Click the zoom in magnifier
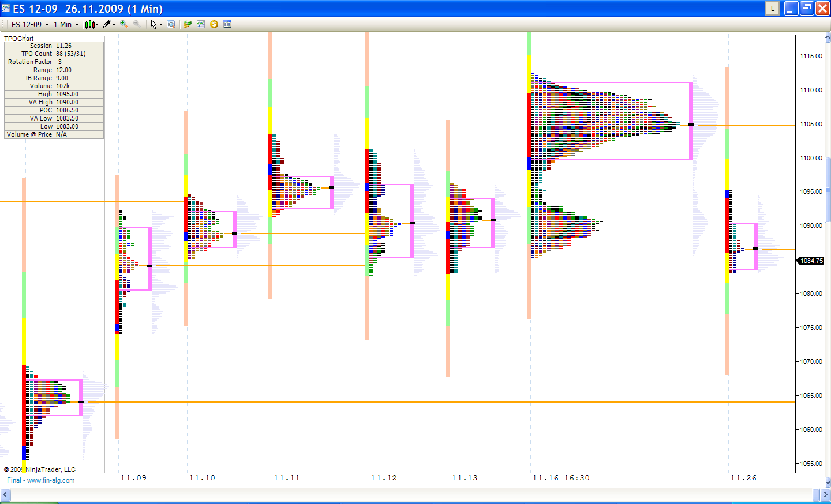The width and height of the screenshot is (831, 504). coord(124,24)
